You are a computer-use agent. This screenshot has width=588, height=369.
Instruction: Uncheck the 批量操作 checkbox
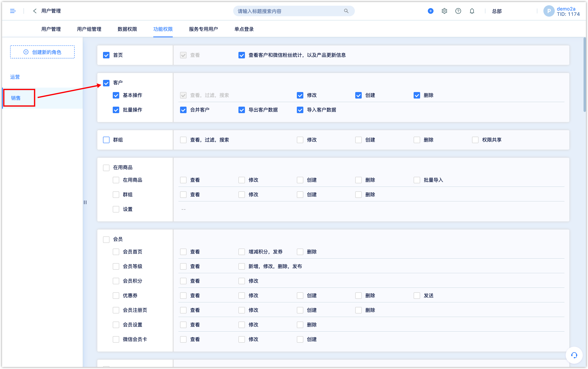point(116,110)
